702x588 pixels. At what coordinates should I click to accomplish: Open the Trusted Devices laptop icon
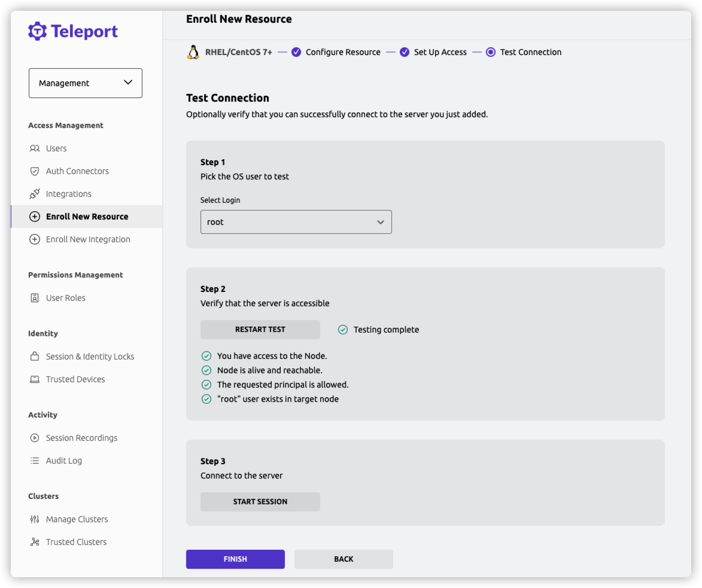click(x=35, y=379)
